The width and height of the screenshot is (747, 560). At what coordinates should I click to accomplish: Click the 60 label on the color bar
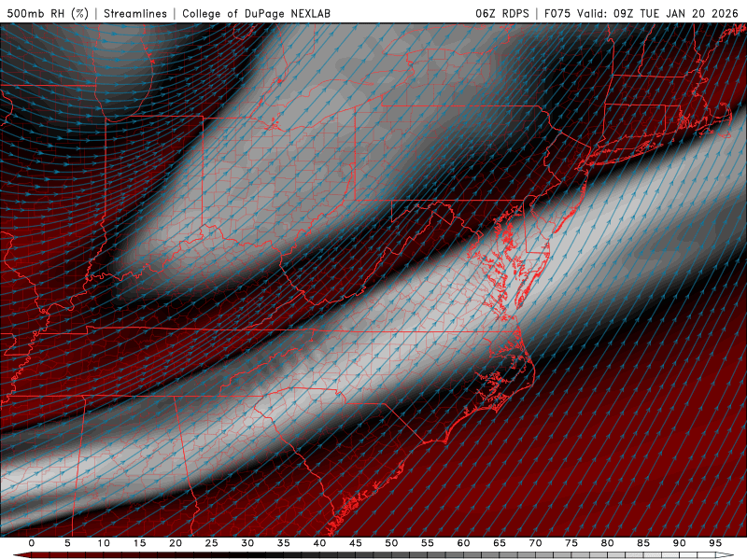click(463, 543)
